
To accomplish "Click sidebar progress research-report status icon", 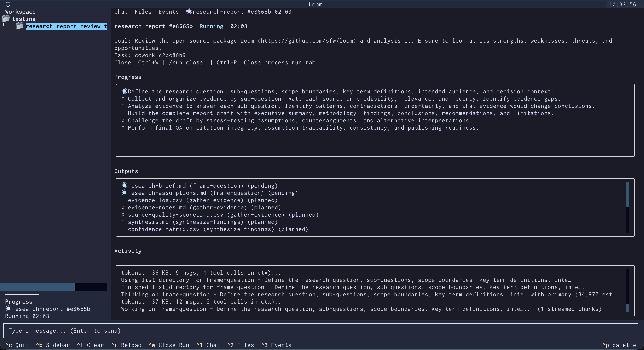I will 8,308.
